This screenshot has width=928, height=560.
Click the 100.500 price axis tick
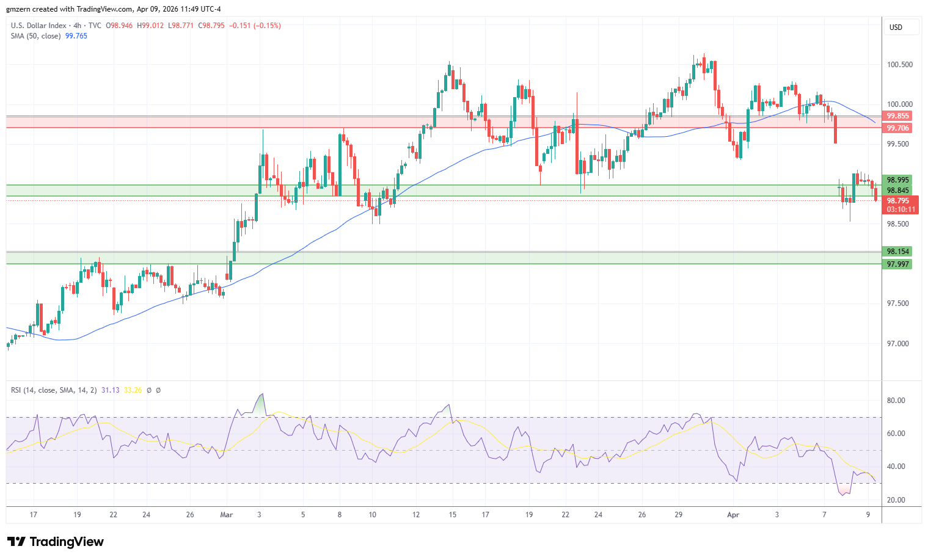tap(899, 65)
